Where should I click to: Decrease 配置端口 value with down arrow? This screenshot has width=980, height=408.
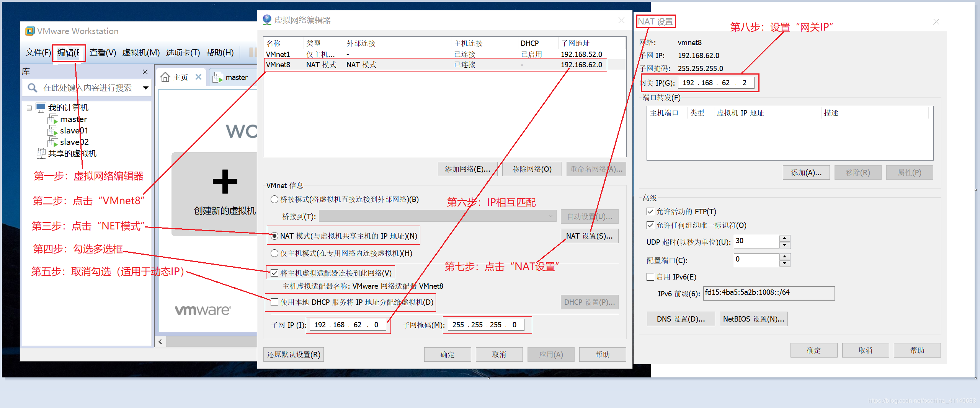pyautogui.click(x=785, y=263)
